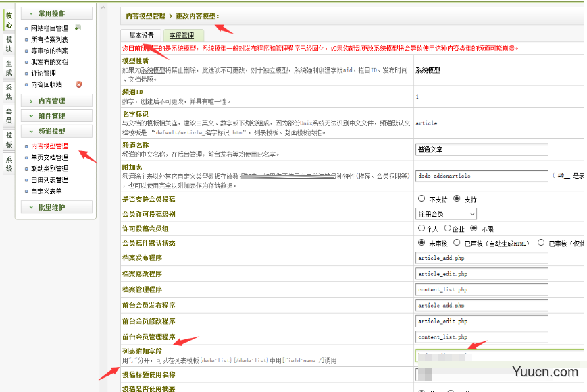Select 已审核（自动生成HTML） default status radio

[458, 242]
